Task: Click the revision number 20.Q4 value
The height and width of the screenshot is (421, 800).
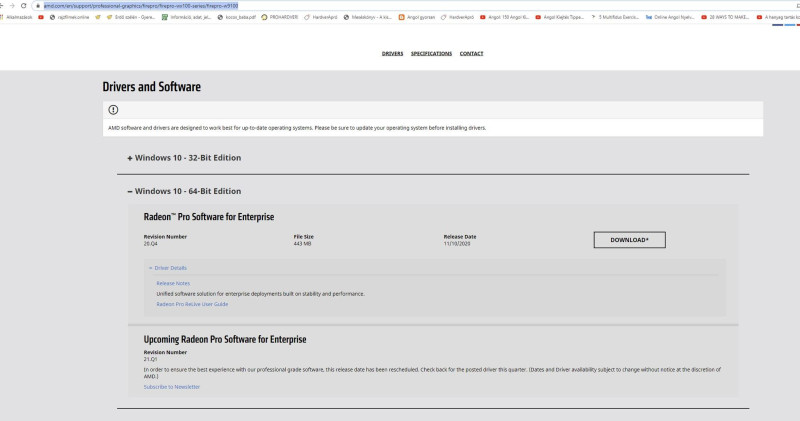Action: [x=151, y=244]
